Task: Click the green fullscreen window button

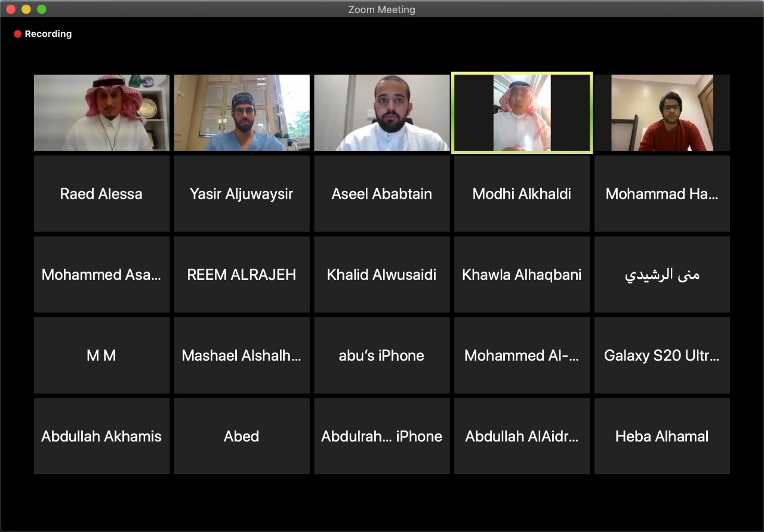Action: coord(41,9)
